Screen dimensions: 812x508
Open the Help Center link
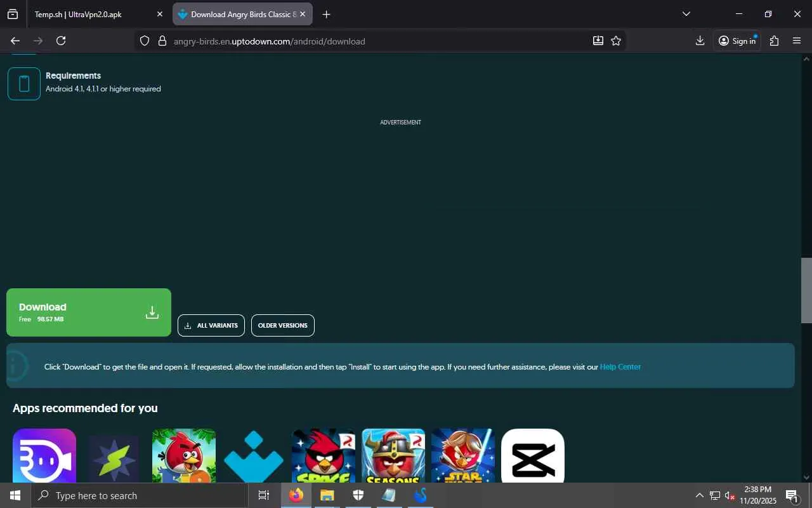pyautogui.click(x=620, y=367)
